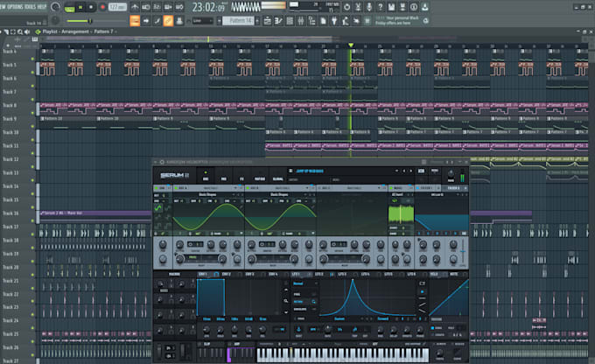
Task: Click the tempo 122 display
Action: (117, 7)
